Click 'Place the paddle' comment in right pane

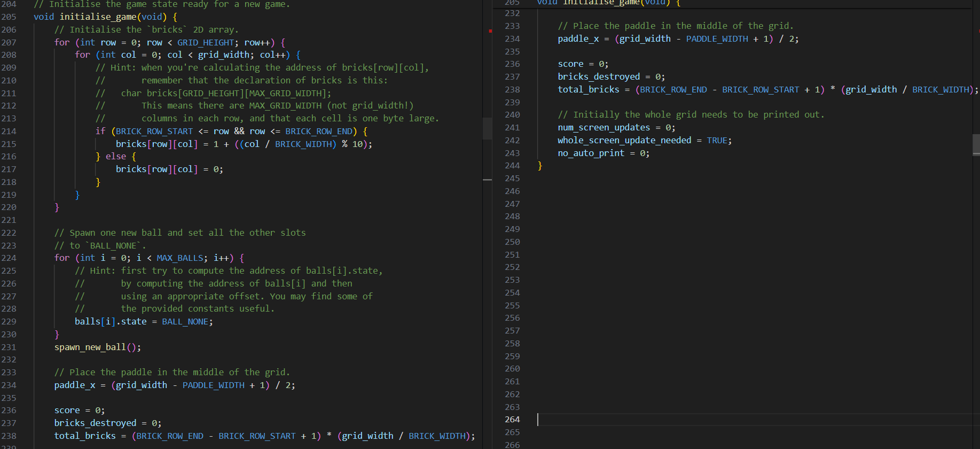click(x=676, y=26)
